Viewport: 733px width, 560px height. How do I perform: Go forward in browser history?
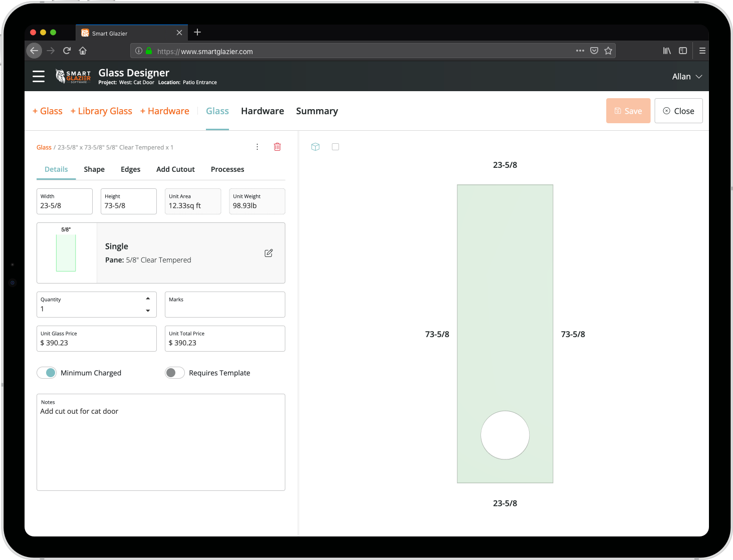[x=51, y=51]
